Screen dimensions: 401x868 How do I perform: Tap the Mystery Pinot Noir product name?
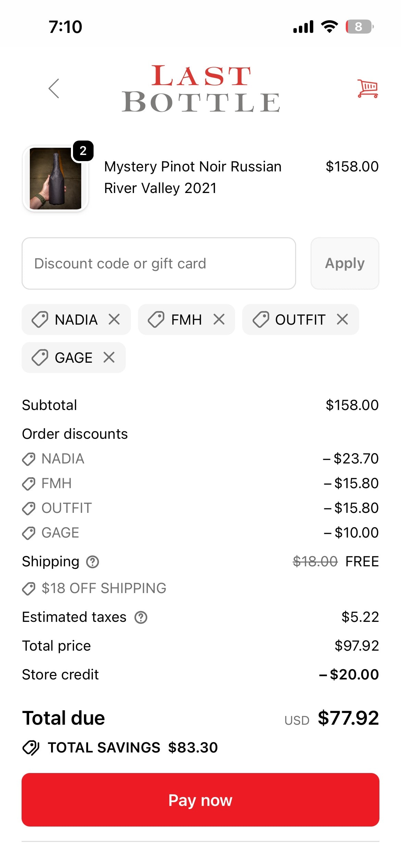click(x=193, y=177)
